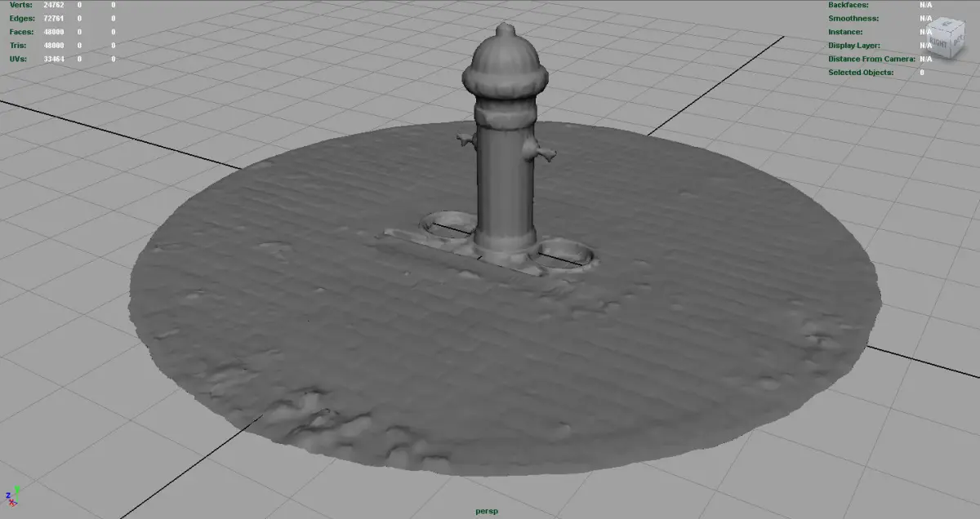Click the XYZ axis orientation gizmo
Image resolution: width=980 pixels, height=519 pixels.
[x=12, y=495]
